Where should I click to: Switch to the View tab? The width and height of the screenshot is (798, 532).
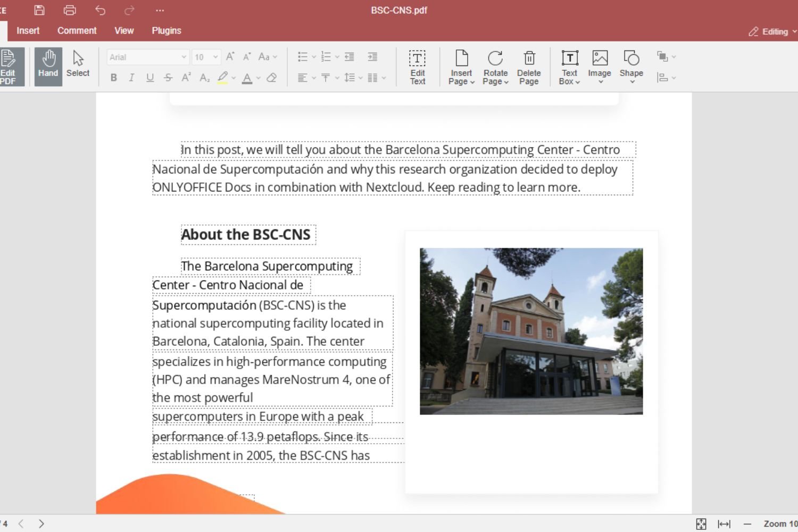pos(124,31)
